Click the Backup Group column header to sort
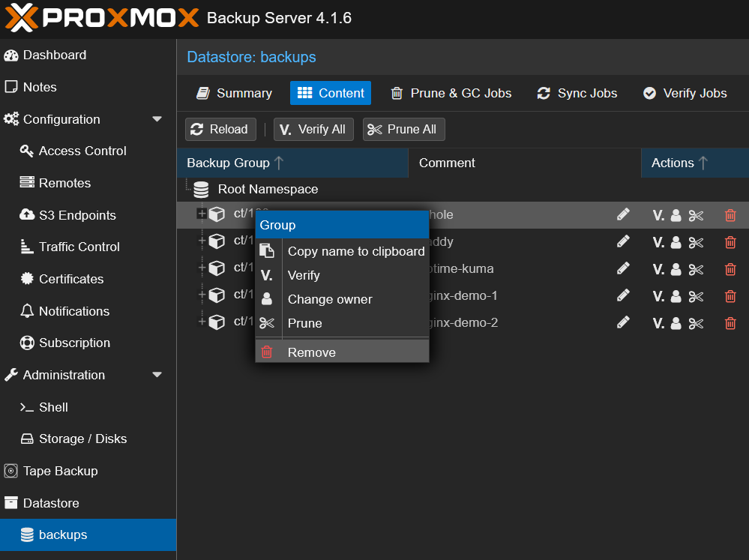 pyautogui.click(x=227, y=163)
